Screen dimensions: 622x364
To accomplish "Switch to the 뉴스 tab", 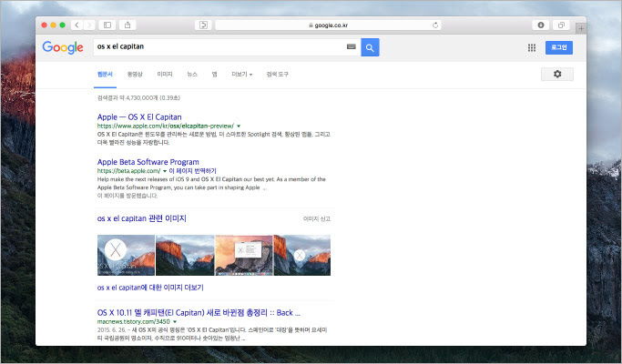I will [192, 74].
